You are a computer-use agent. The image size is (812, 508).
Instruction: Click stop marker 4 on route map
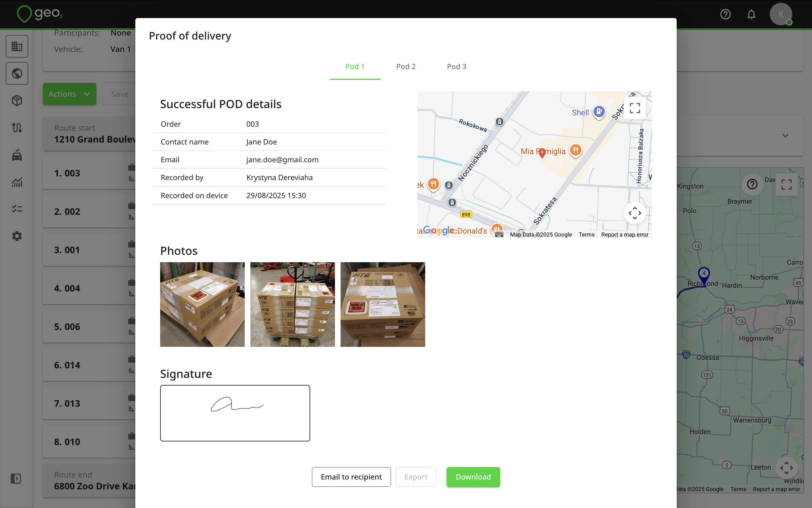pos(704,276)
